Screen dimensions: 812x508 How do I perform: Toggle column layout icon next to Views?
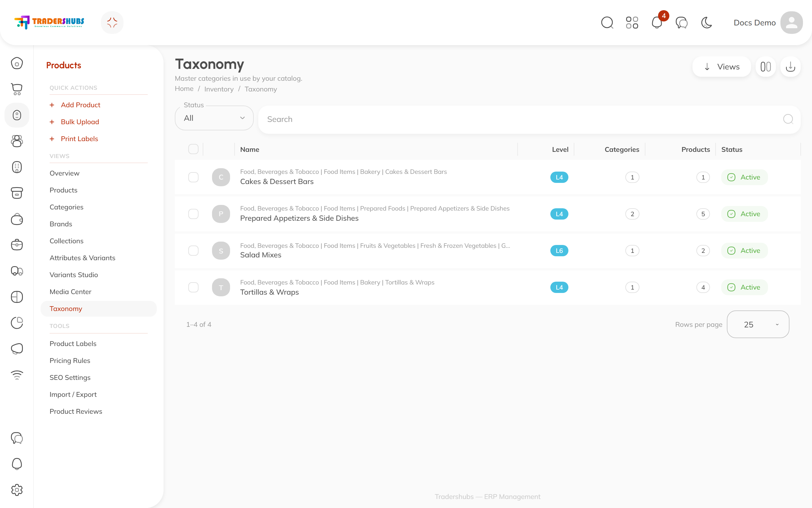pos(766,67)
